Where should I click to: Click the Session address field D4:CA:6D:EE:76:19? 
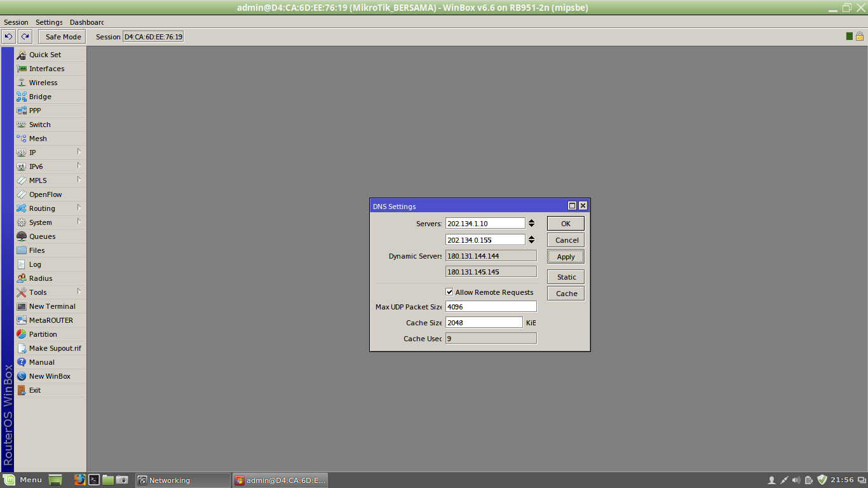tap(153, 37)
